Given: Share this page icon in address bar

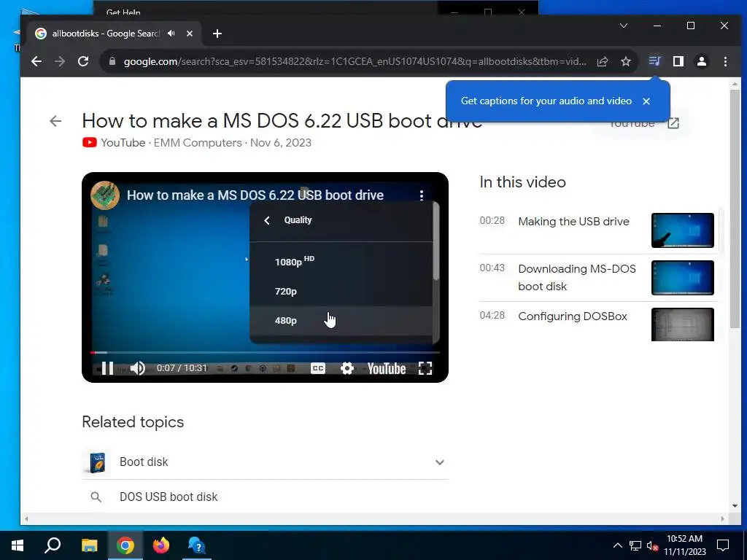Looking at the screenshot, I should click(x=602, y=61).
